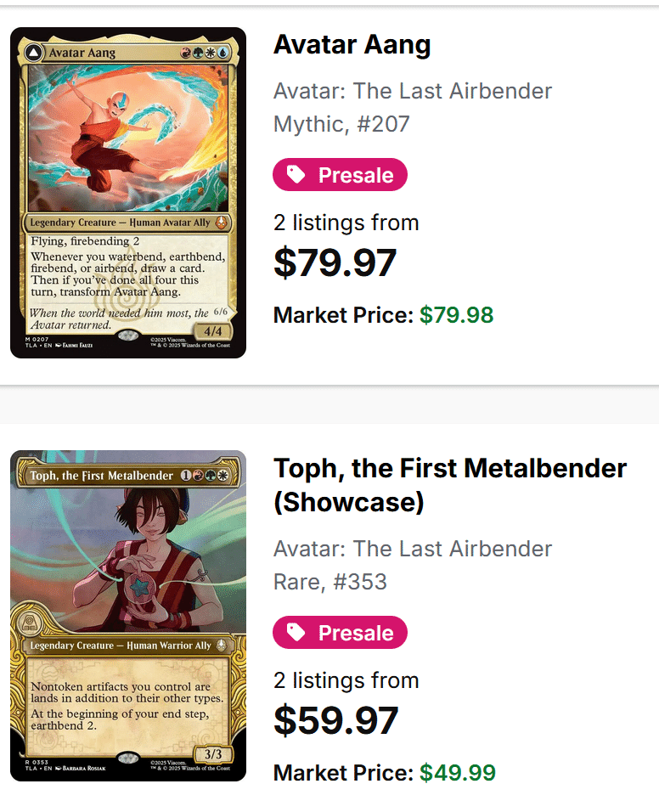Click the $59.97 listing price
Screen dimensions: 659x812
[x=335, y=721]
